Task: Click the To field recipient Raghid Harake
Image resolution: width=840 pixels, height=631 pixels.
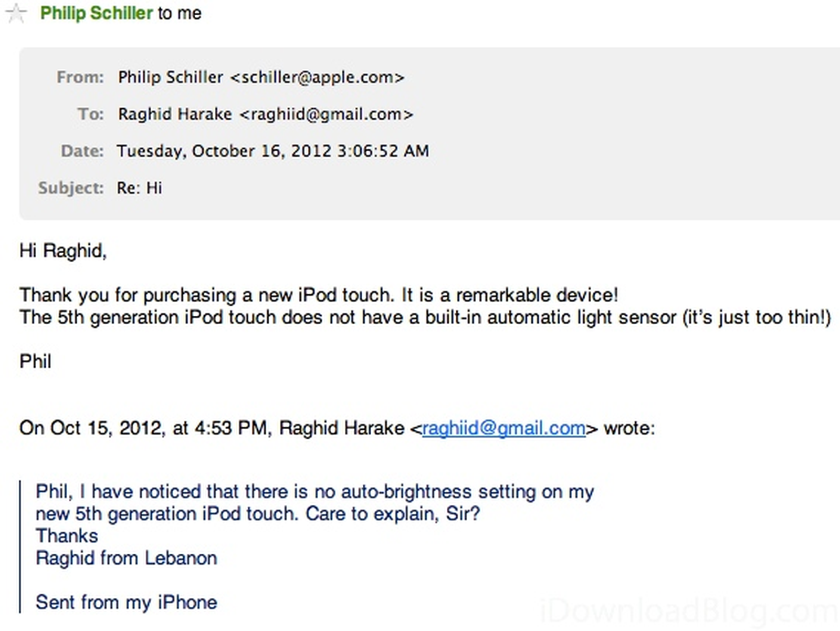Action: coord(175,114)
